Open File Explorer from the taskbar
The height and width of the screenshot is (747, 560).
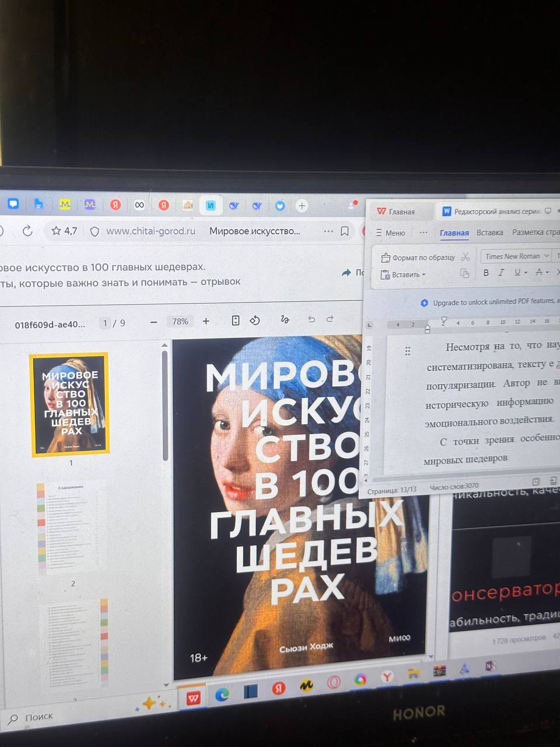[414, 673]
